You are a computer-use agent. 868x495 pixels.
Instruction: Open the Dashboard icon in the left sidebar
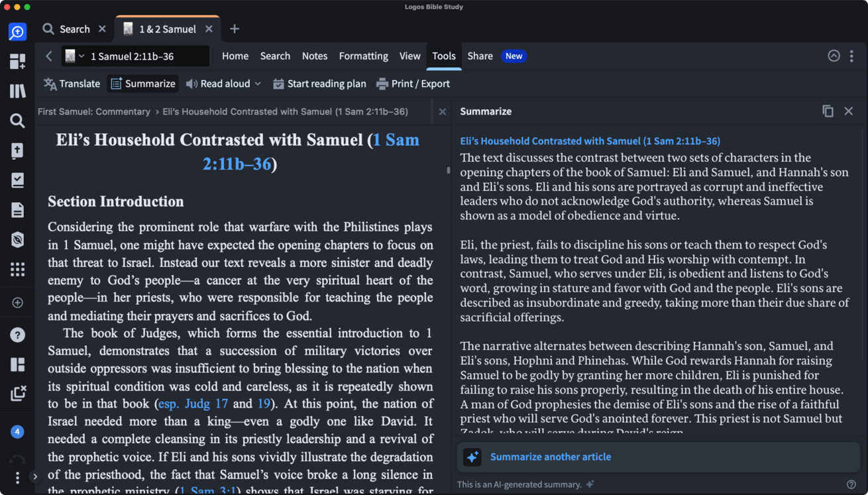pos(17,62)
